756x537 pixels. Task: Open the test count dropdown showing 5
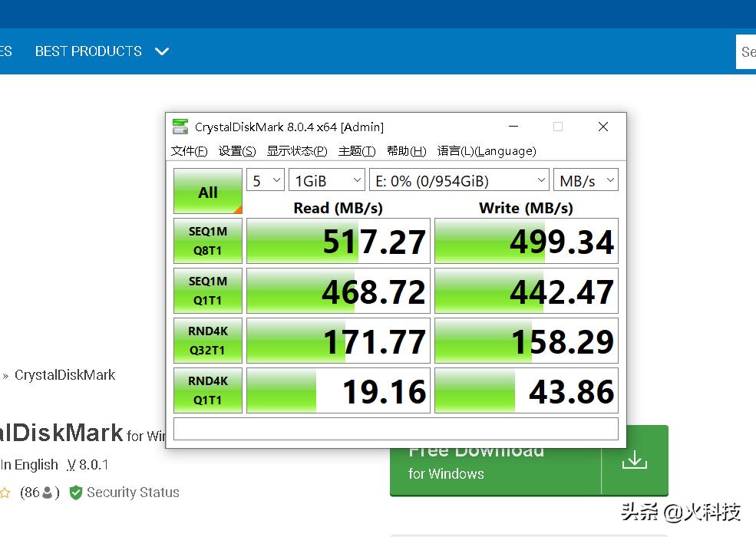(265, 180)
